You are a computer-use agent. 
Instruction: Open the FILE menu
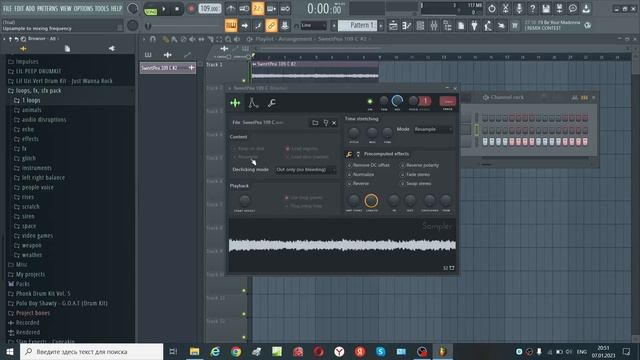[7, 8]
